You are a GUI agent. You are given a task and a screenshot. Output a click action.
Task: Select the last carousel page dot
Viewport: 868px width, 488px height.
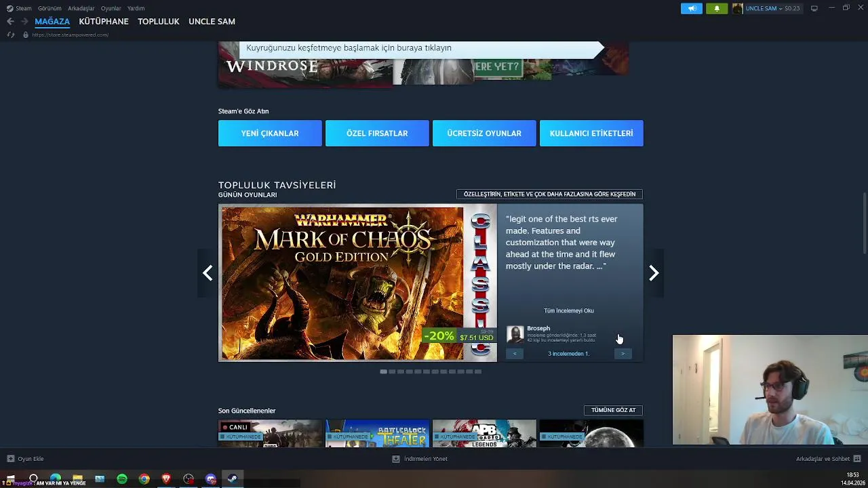478,371
